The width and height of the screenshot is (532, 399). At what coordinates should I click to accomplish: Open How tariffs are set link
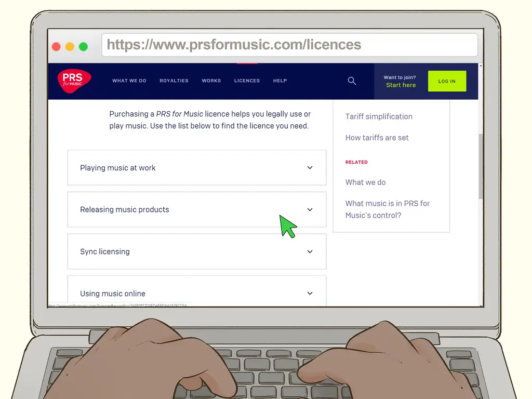[377, 138]
